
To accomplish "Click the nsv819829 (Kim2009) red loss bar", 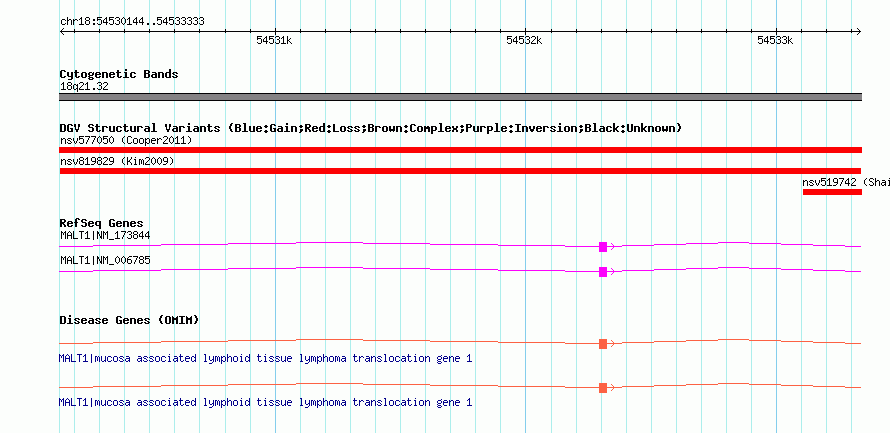I will pyautogui.click(x=460, y=171).
